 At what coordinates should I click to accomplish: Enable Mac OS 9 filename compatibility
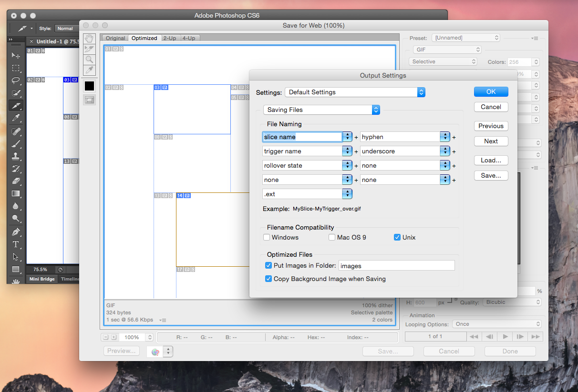click(x=332, y=237)
